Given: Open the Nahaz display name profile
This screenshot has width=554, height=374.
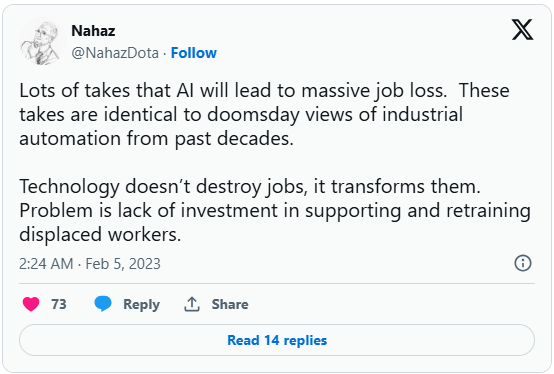Looking at the screenshot, I should point(93,31).
